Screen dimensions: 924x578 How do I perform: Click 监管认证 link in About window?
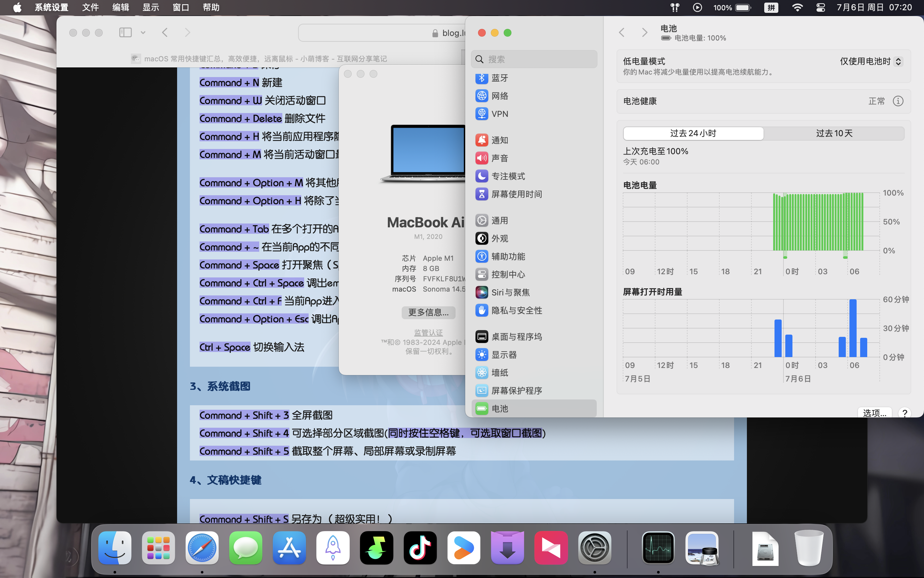(428, 333)
